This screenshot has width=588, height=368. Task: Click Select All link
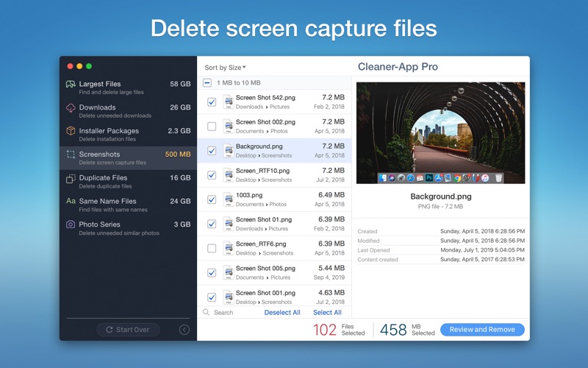click(x=327, y=313)
